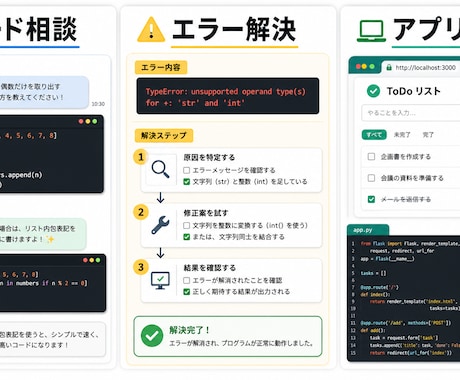Click the sparkle emoji in the green chat bubble
The height and width of the screenshot is (380, 460).
pos(50,239)
